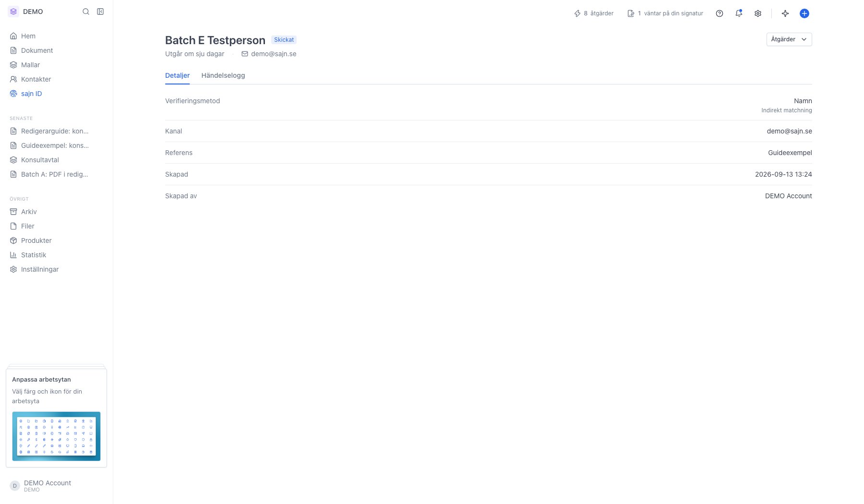This screenshot has height=504, width=864.
Task: Open the DEMO Account user menu
Action: click(56, 486)
